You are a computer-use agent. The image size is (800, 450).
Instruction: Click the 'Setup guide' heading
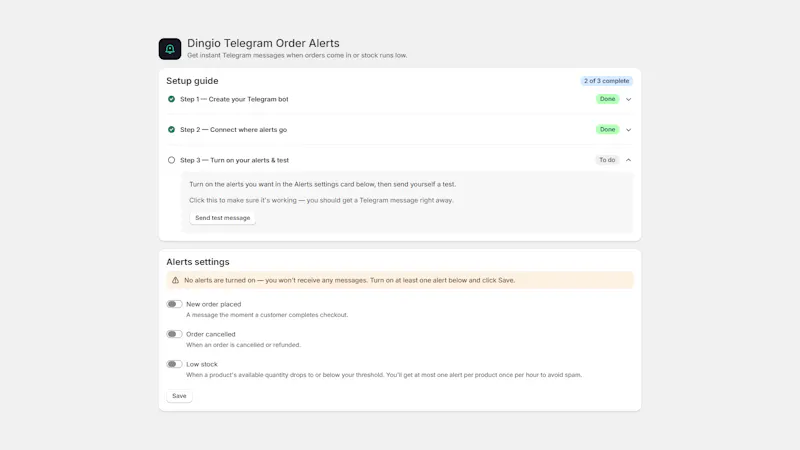tap(192, 81)
